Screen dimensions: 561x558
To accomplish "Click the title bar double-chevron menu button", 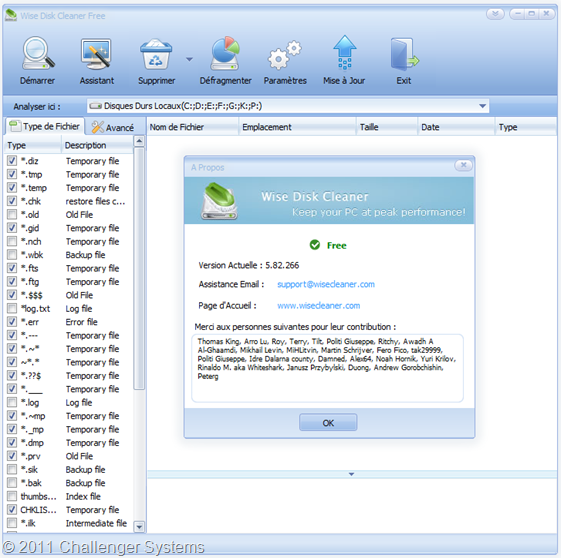I will (x=496, y=14).
